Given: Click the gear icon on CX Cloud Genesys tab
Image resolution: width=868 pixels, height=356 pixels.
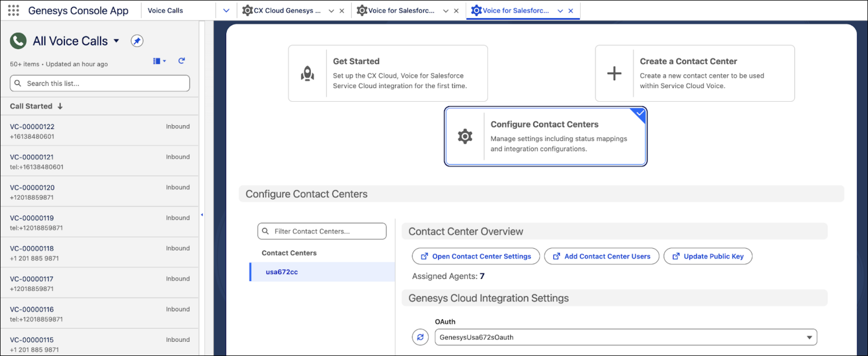Looking at the screenshot, I should pos(247,10).
